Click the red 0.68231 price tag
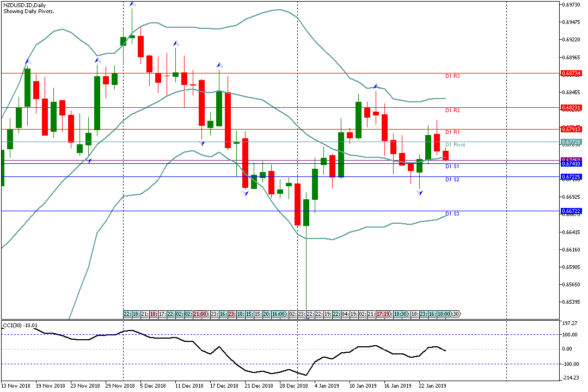Image resolution: width=588 pixels, height=392 pixels. pos(571,108)
